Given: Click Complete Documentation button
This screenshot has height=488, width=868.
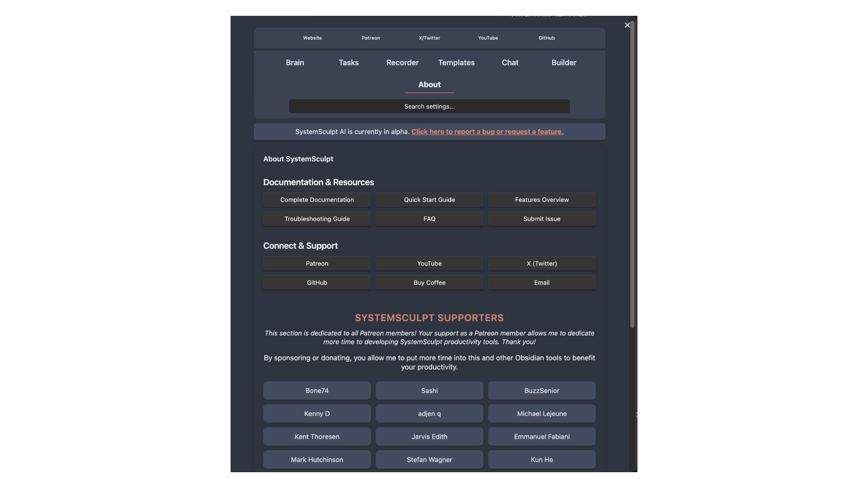Looking at the screenshot, I should (316, 200).
